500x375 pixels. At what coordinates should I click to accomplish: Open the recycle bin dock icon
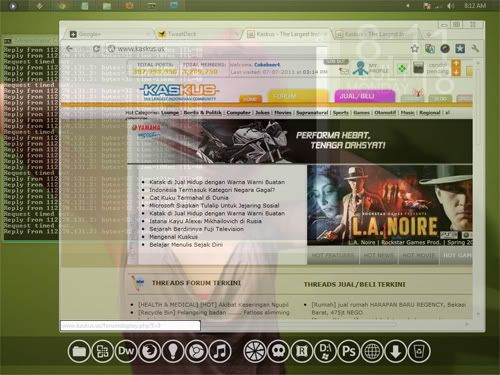tap(419, 351)
